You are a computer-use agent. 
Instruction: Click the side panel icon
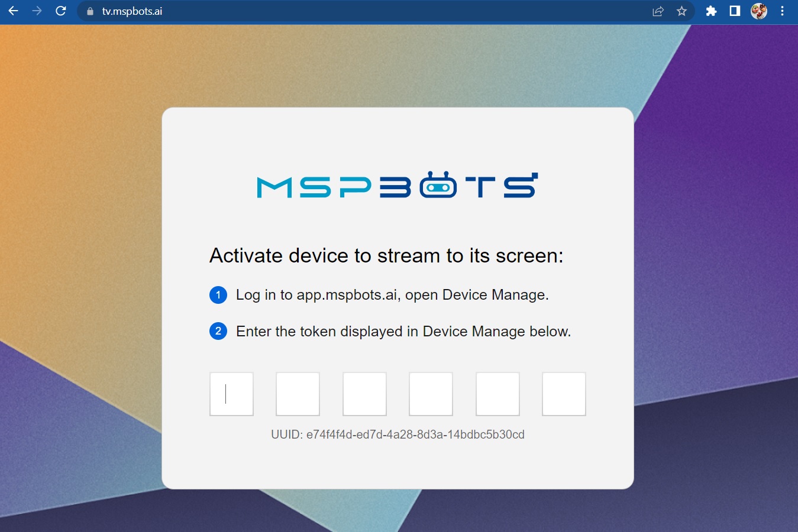coord(735,11)
